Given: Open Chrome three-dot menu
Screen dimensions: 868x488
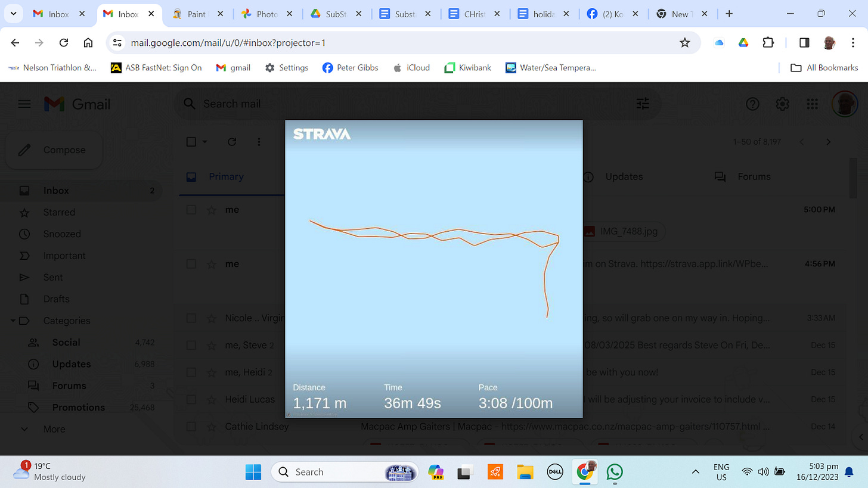Looking at the screenshot, I should [x=853, y=42].
